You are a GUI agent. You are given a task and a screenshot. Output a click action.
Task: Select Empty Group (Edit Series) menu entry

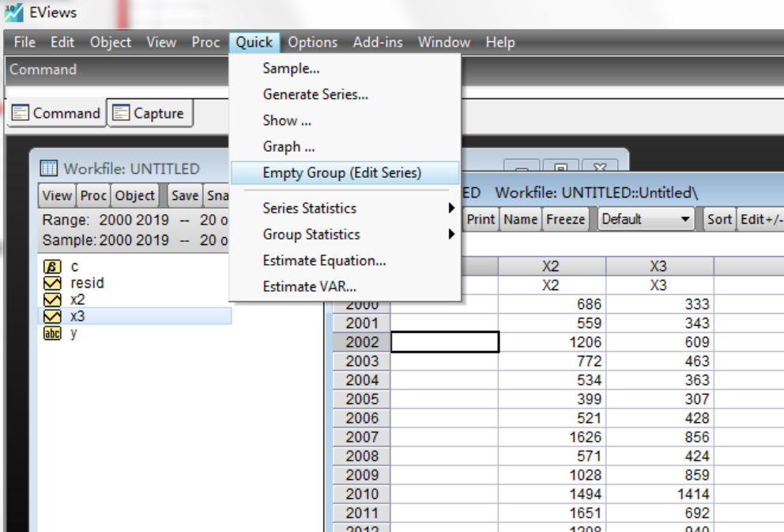click(345, 172)
